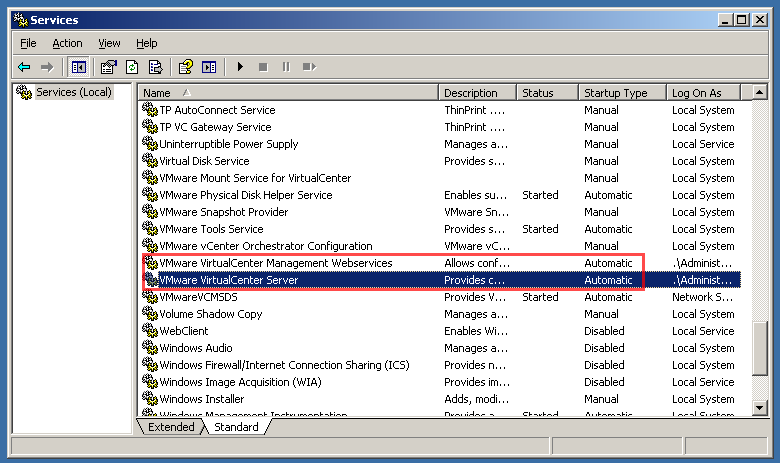This screenshot has width=780, height=463.
Task: Open Properties from the toolbar icon
Action: (x=108, y=67)
